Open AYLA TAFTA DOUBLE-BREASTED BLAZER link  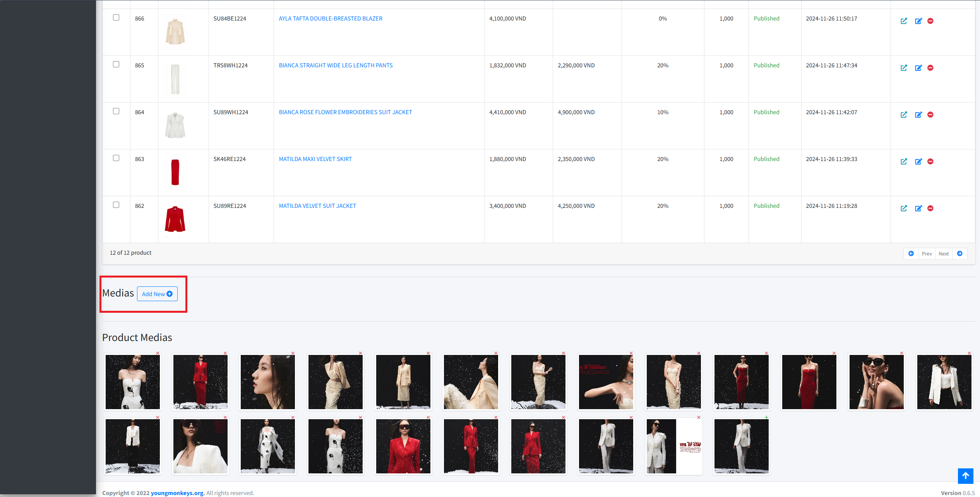pos(331,19)
